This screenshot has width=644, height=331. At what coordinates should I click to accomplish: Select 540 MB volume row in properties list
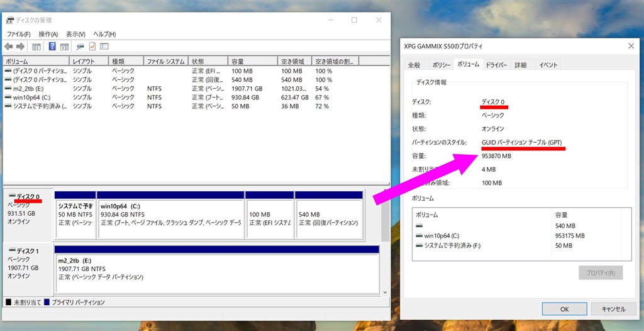click(x=521, y=226)
